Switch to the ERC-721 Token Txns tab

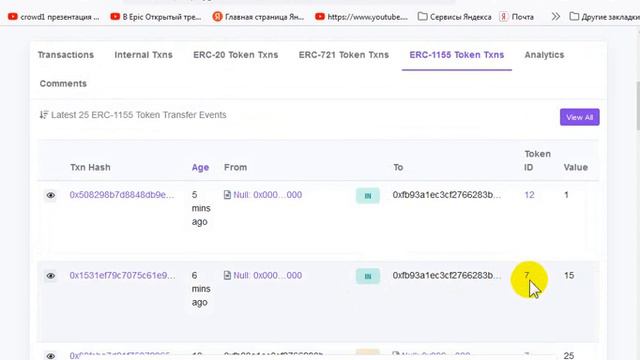click(344, 55)
